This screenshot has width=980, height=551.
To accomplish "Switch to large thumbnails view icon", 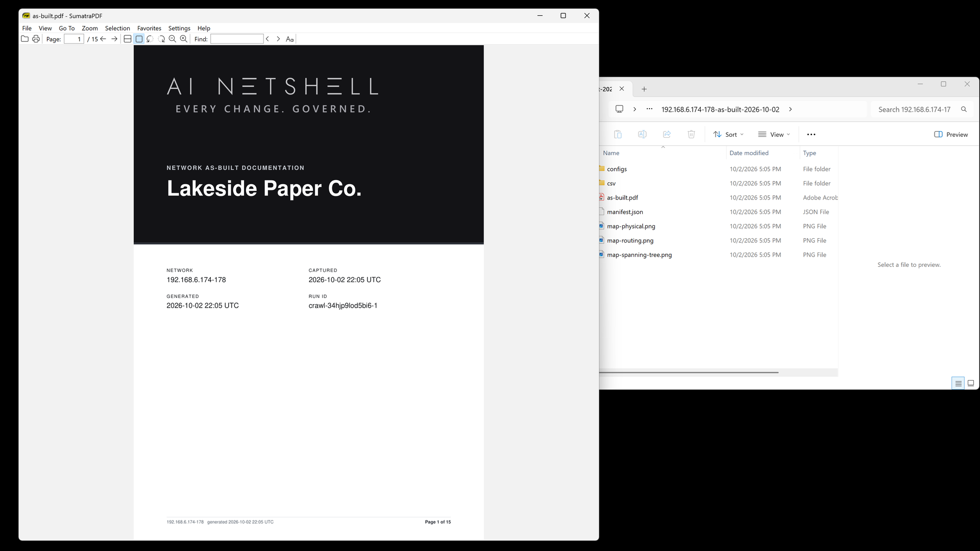I will [971, 383].
